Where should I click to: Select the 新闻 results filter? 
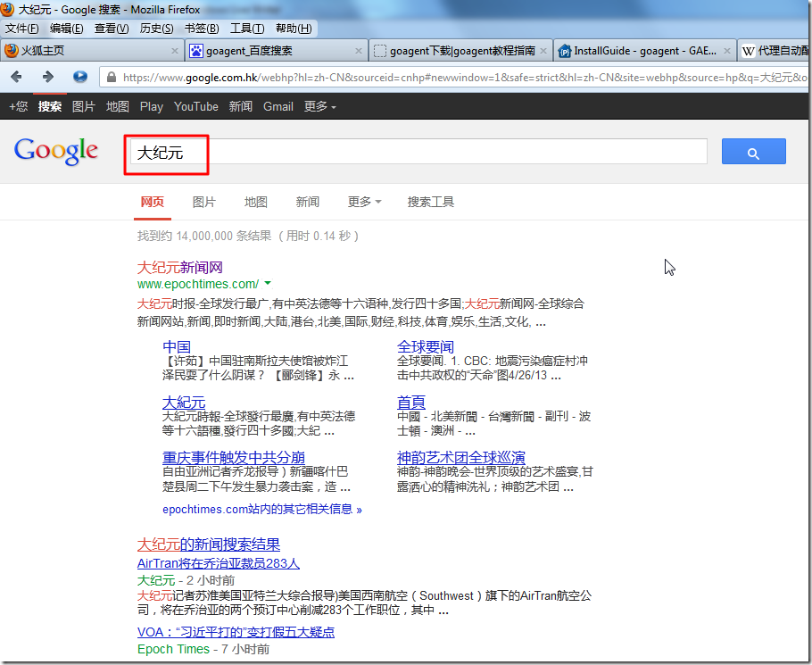click(x=308, y=202)
